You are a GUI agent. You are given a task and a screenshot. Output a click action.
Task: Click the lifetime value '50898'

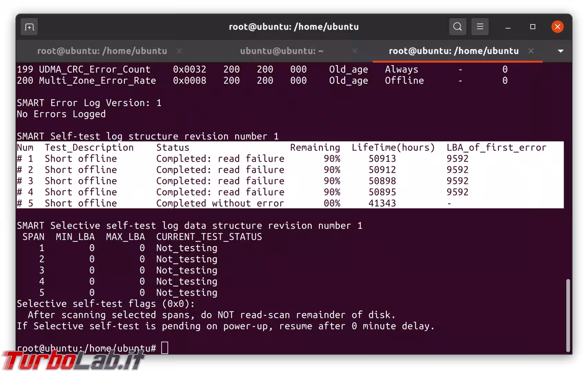382,181
